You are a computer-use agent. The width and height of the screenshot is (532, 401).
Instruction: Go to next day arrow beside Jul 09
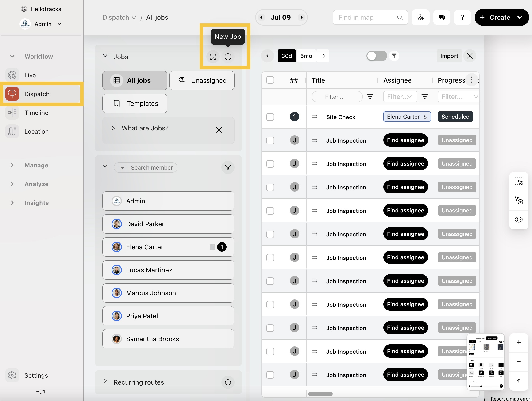(301, 17)
